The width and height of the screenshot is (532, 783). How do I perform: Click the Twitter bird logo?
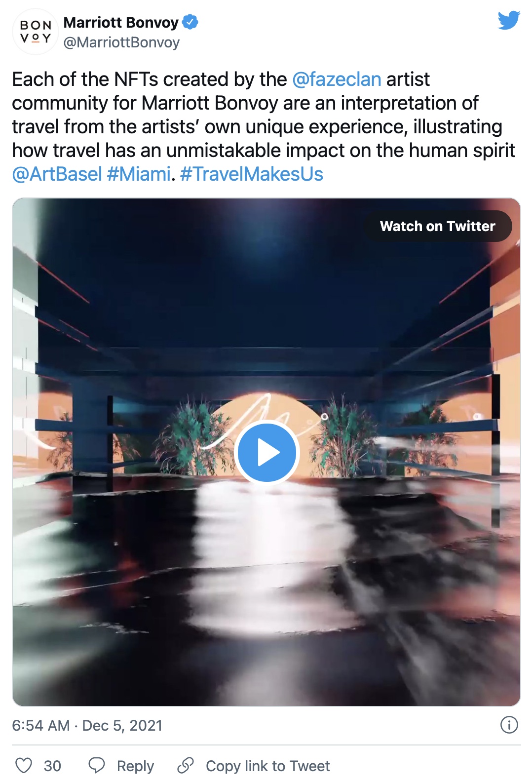coord(509,20)
